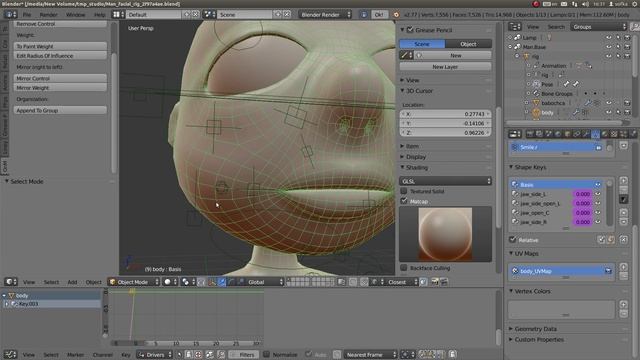
Task: Click the Remove Control button
Action: pyautogui.click(x=60, y=24)
